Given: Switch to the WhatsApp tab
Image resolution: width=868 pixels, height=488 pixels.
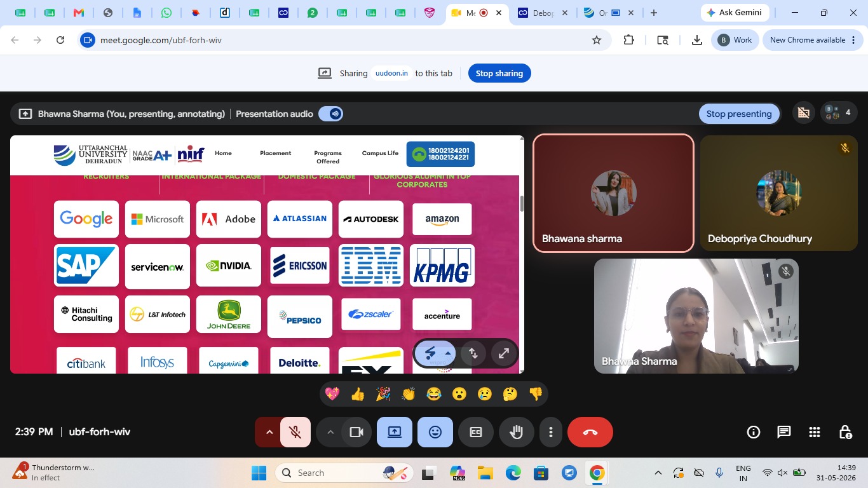Looking at the screenshot, I should [166, 13].
